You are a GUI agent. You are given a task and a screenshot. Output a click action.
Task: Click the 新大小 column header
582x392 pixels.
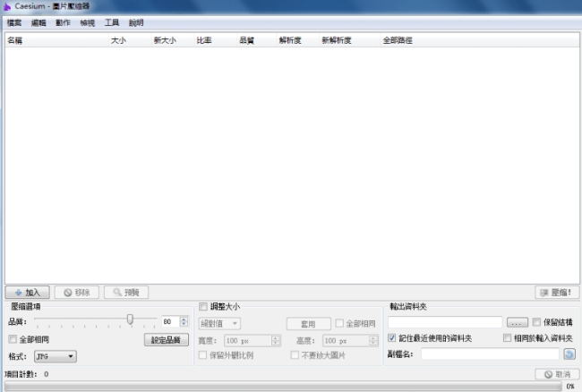(x=173, y=40)
